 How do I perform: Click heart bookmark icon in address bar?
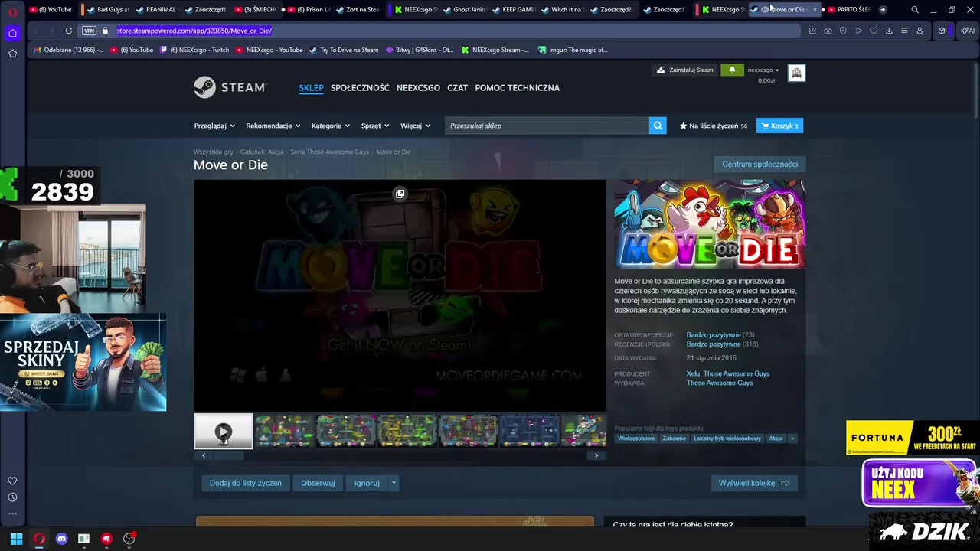point(874,31)
